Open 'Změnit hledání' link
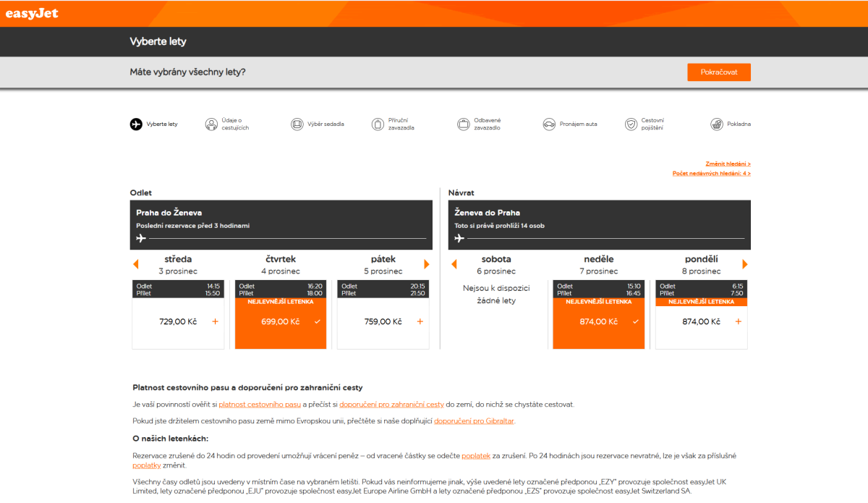 728,164
